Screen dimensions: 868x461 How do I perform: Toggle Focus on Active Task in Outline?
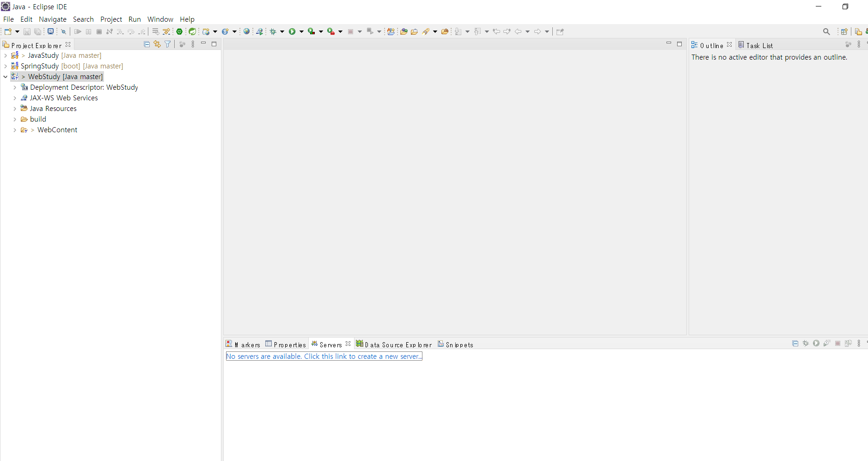coord(848,44)
